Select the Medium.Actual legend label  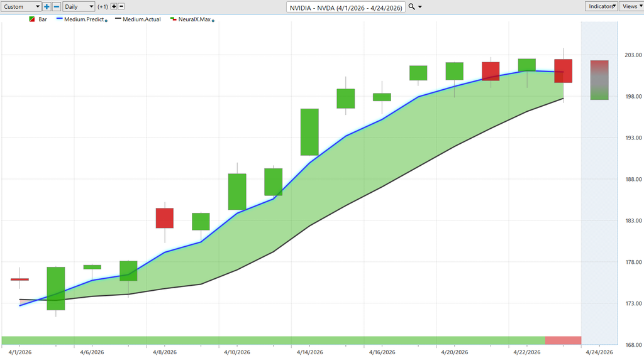[x=142, y=19]
